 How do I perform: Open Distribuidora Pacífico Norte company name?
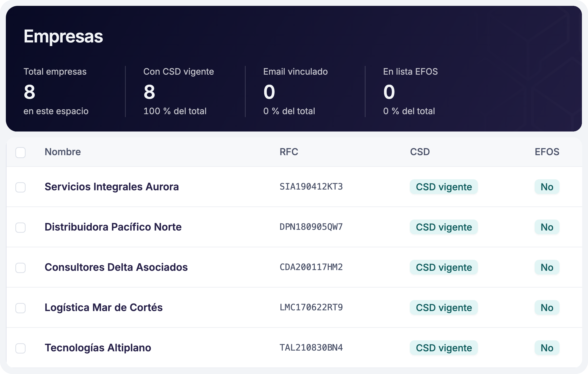click(x=113, y=227)
